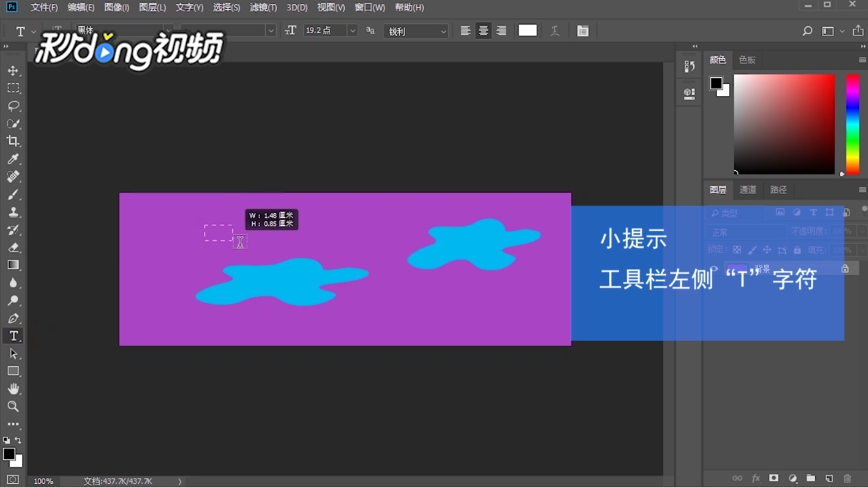Select the Blur tool

13,282
